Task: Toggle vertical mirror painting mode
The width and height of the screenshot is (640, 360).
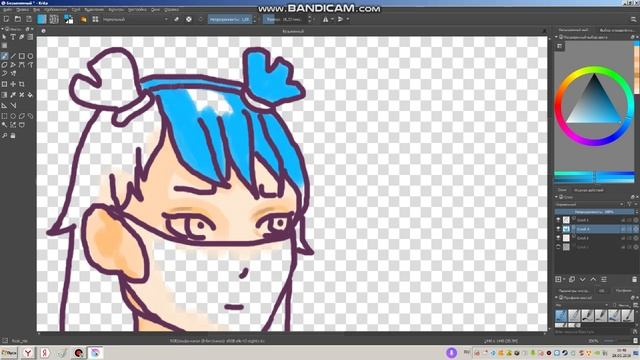Action: pyautogui.click(x=341, y=19)
